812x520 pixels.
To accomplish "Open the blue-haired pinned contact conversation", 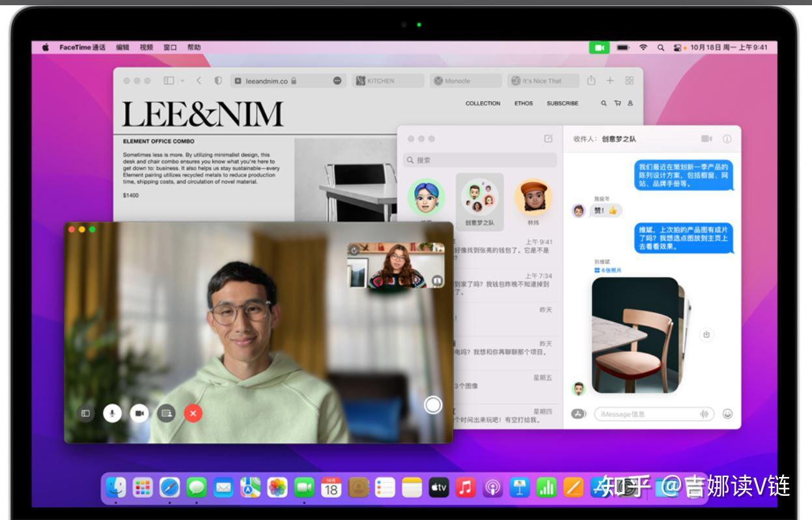I will 427,197.
